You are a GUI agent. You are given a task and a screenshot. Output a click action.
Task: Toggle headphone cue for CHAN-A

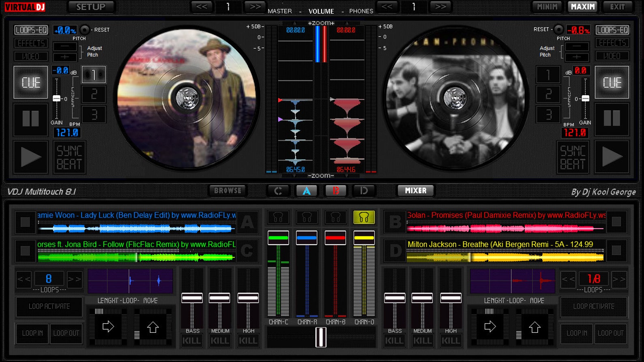[x=307, y=218]
